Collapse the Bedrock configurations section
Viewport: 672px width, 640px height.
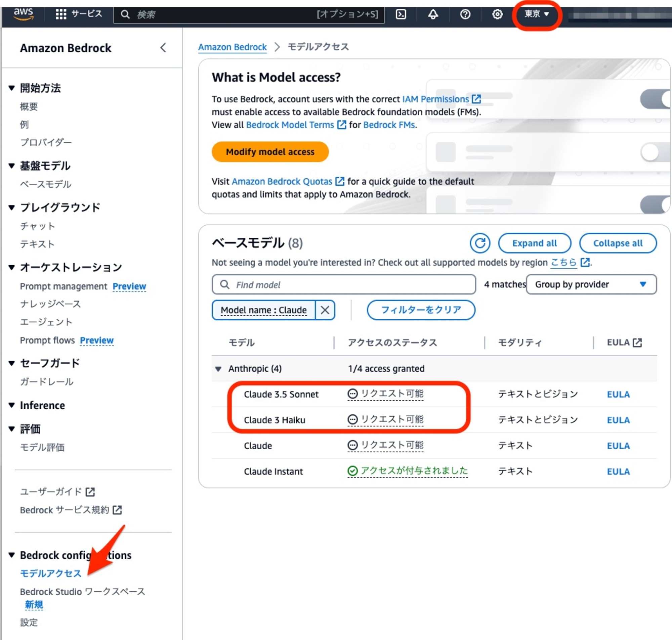coord(12,555)
